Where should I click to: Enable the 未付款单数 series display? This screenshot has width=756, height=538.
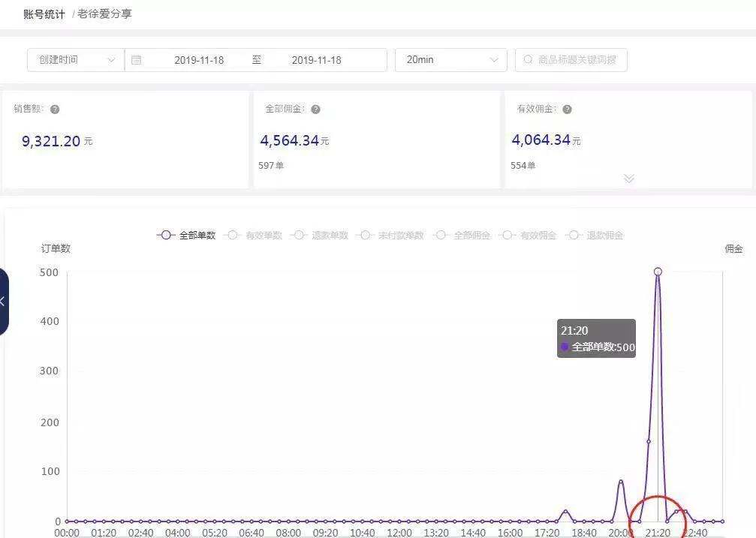365,235
